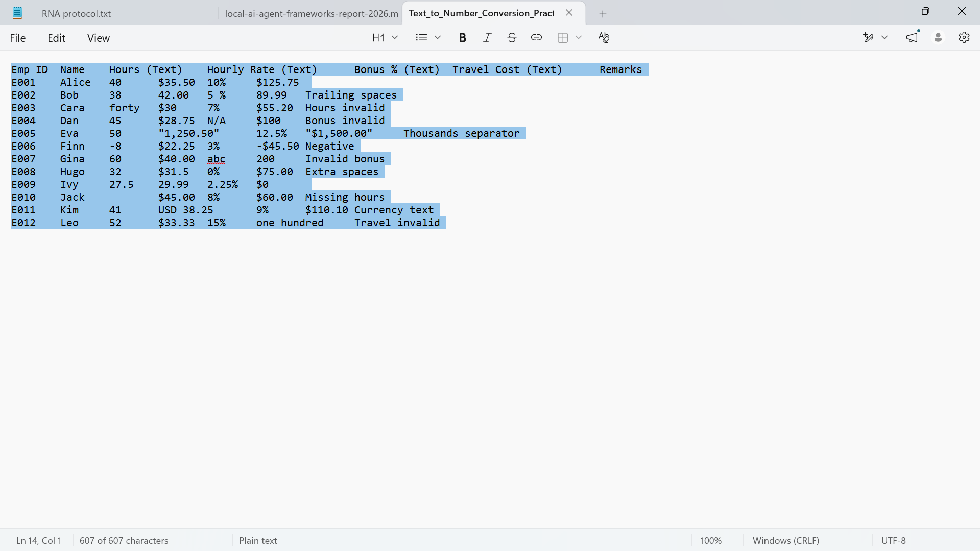Open Notepad settings gear
980x551 pixels.
[964, 38]
